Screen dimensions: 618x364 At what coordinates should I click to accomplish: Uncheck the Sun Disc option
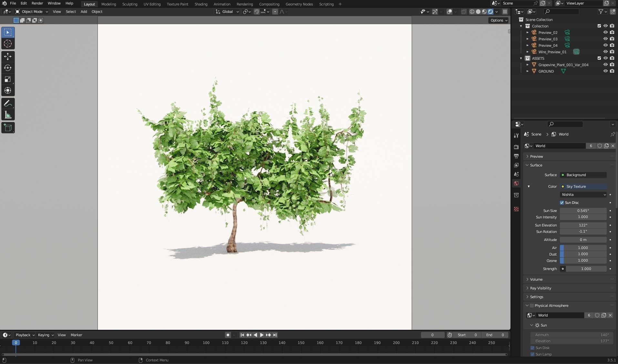coord(562,202)
